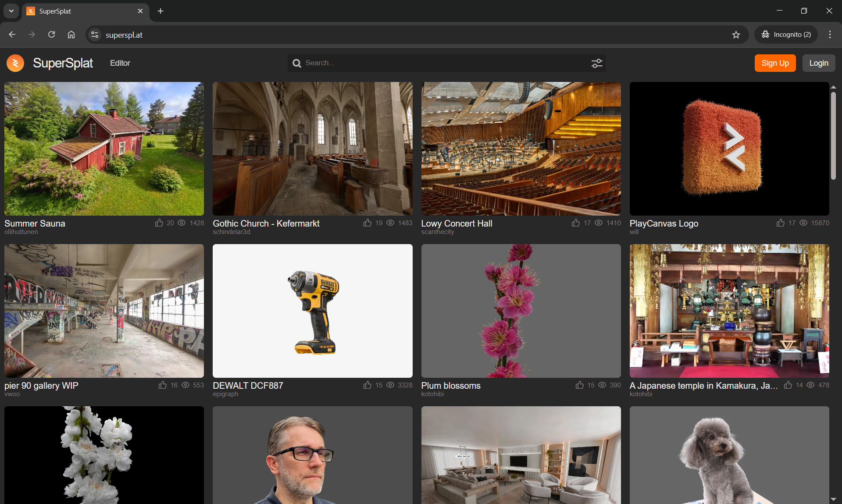Open the Editor menu item

(x=120, y=63)
